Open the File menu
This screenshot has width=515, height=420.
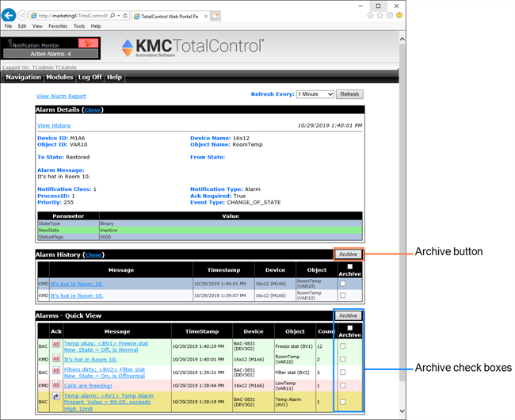point(8,26)
